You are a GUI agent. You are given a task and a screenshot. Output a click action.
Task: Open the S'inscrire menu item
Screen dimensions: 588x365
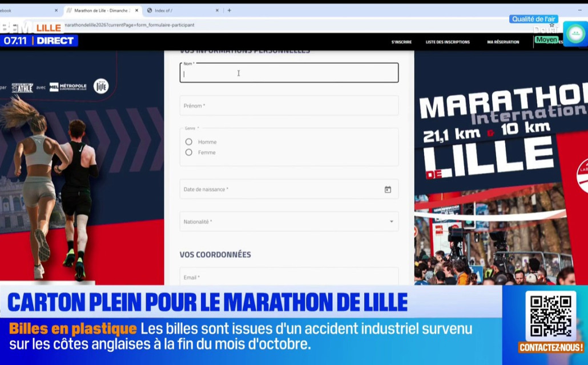point(401,42)
